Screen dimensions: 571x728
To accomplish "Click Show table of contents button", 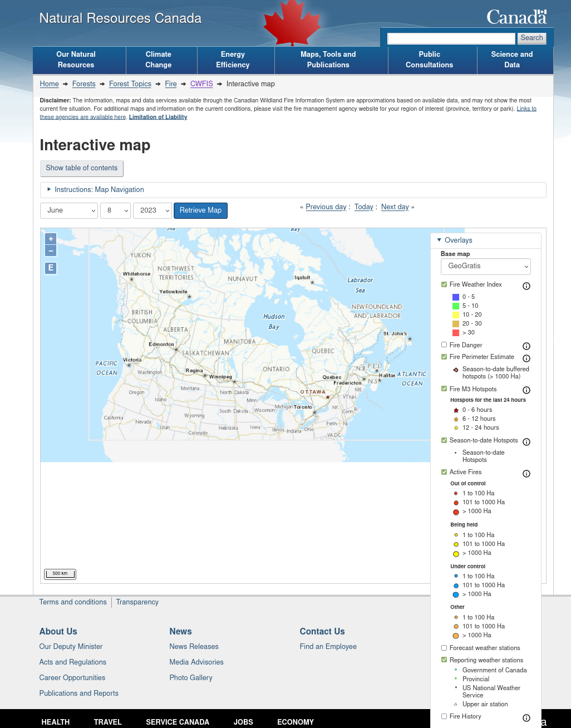I will pyautogui.click(x=82, y=168).
